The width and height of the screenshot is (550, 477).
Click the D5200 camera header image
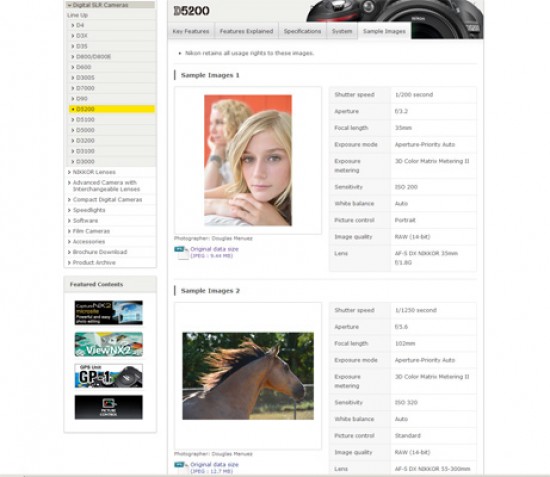pos(395,18)
